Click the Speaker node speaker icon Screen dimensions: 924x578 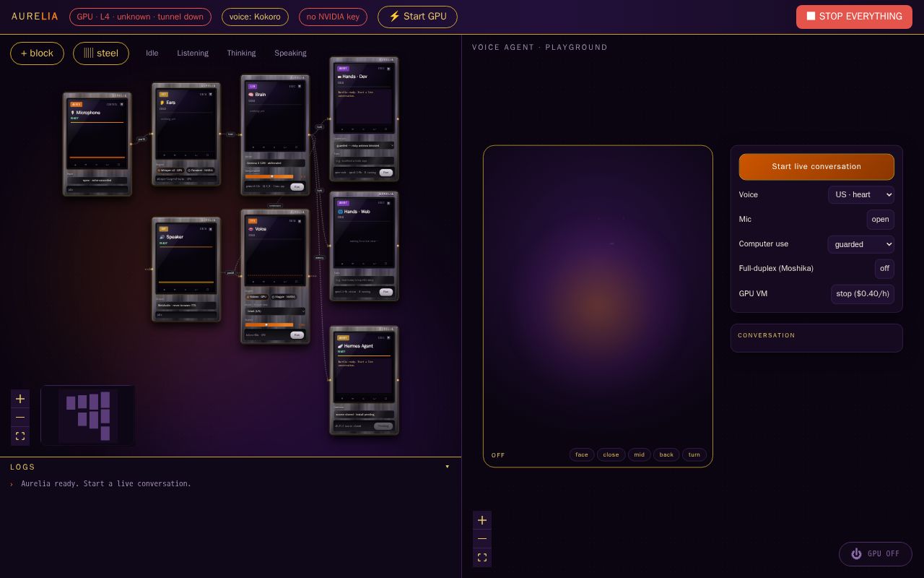[x=162, y=237]
